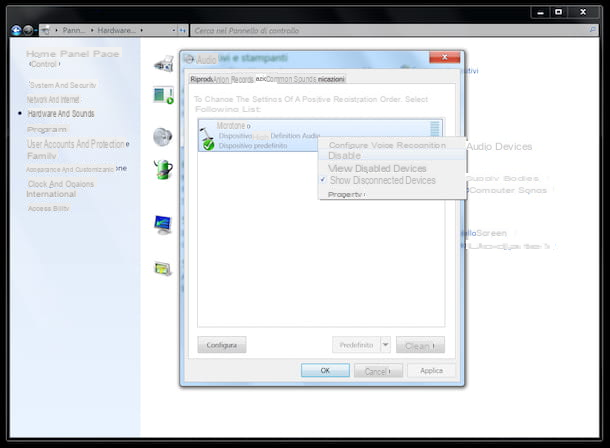Viewport: 610px width, 448px height.
Task: Open System And Security category link
Action: click(63, 85)
